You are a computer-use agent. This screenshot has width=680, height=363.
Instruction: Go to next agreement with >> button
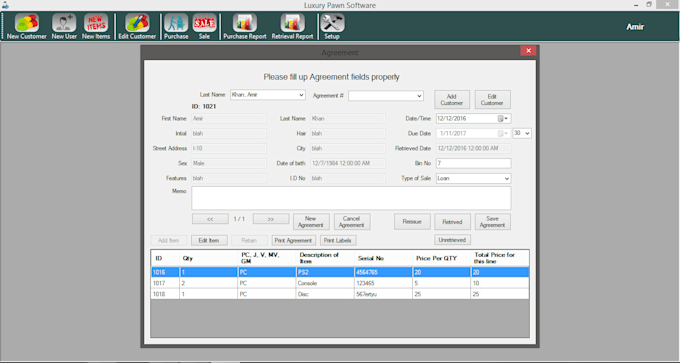coord(271,219)
